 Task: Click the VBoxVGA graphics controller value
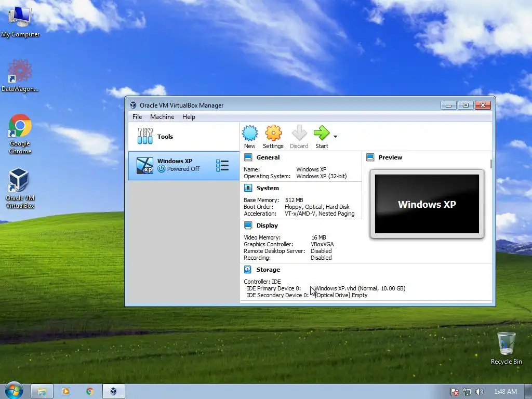click(322, 244)
